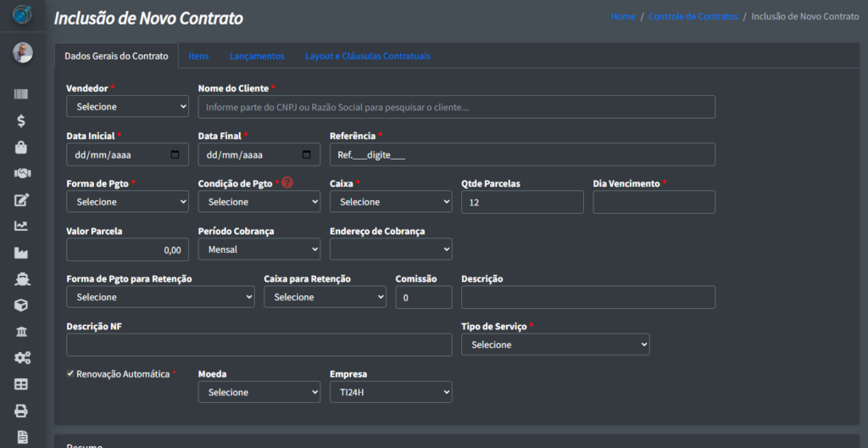Click the Home breadcrumb link

(x=622, y=17)
